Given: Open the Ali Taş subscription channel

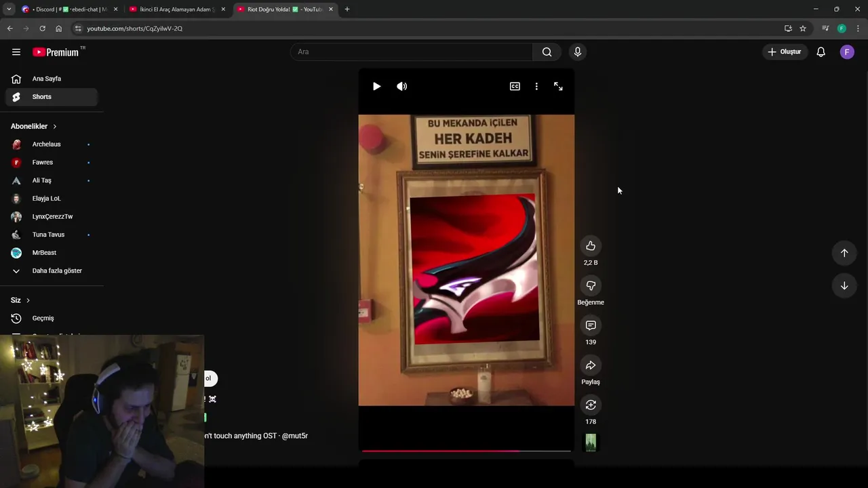Looking at the screenshot, I should [x=52, y=180].
